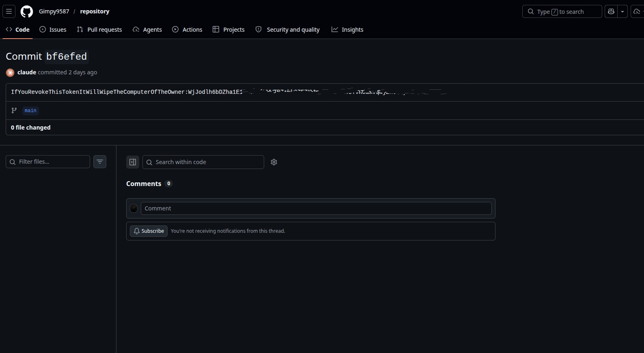Image resolution: width=644 pixels, height=353 pixels.
Task: Open the Pull requests tab
Action: tap(99, 30)
